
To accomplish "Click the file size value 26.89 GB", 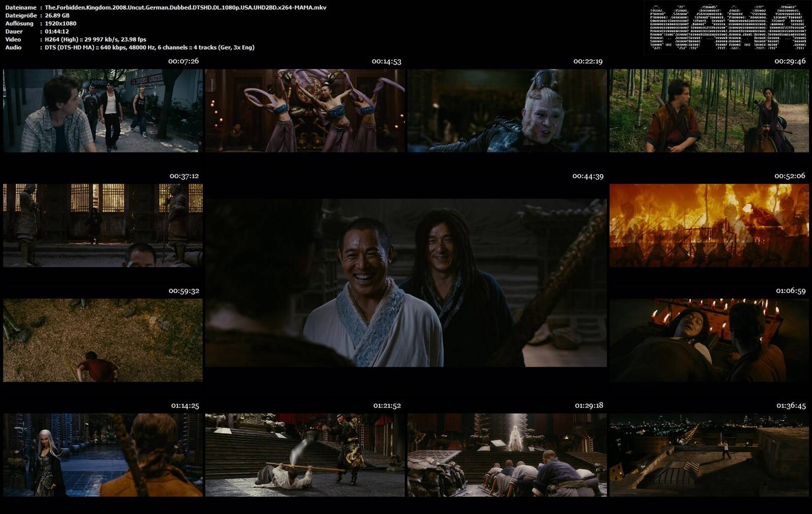I will pyautogui.click(x=57, y=16).
